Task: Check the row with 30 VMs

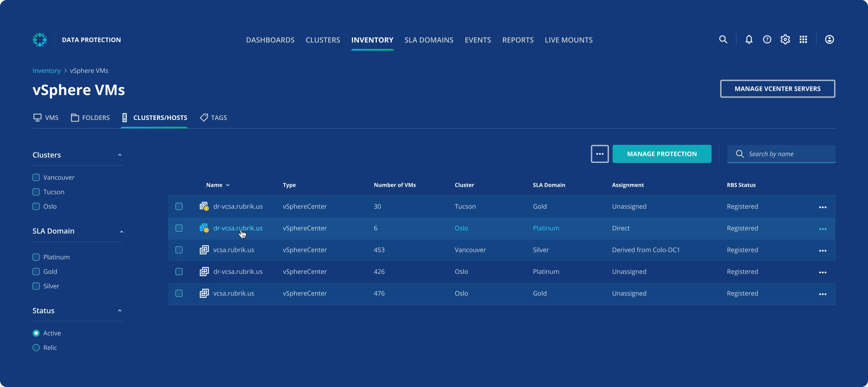Action: (x=179, y=206)
